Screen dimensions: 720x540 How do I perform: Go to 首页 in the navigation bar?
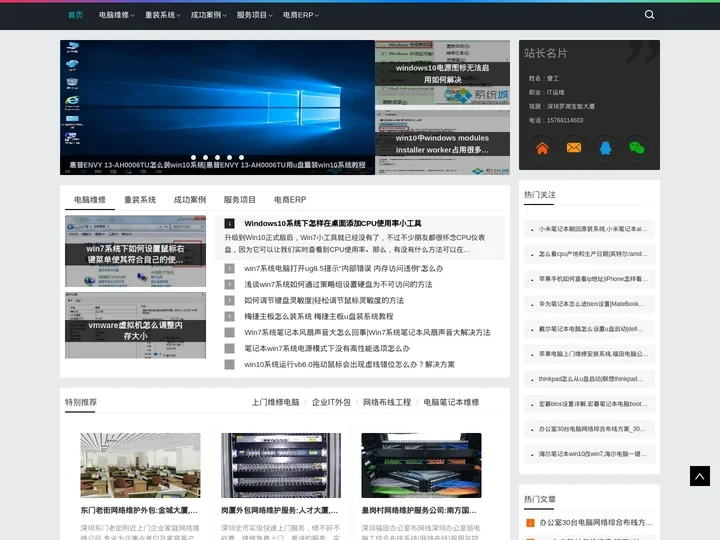75,15
